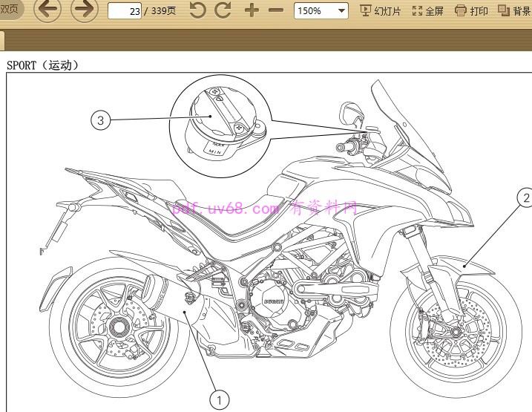Click callout number 2 near front fender
This screenshot has width=532, height=412.
click(x=525, y=197)
